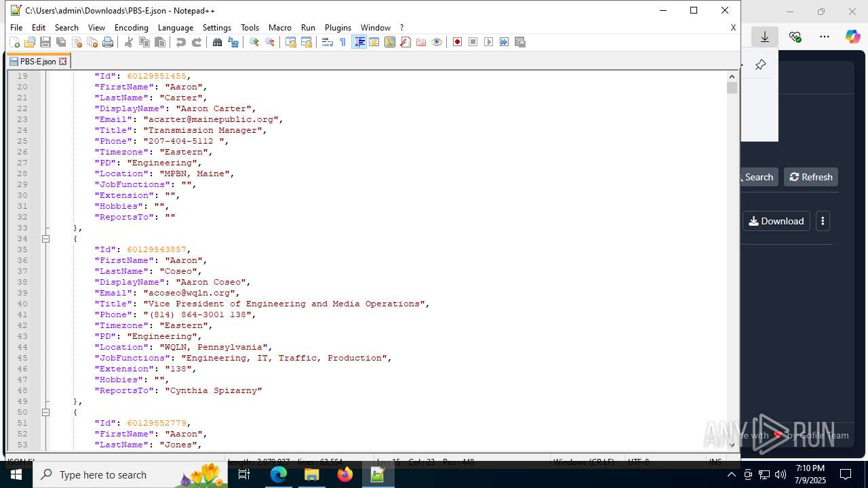
Task: Click Search button in background page
Action: (x=759, y=177)
